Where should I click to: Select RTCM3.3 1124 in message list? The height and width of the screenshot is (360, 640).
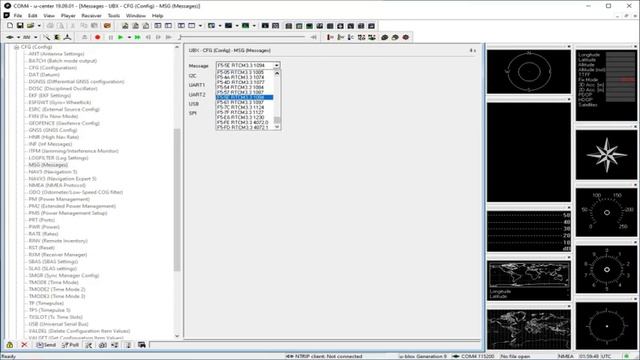(x=244, y=107)
